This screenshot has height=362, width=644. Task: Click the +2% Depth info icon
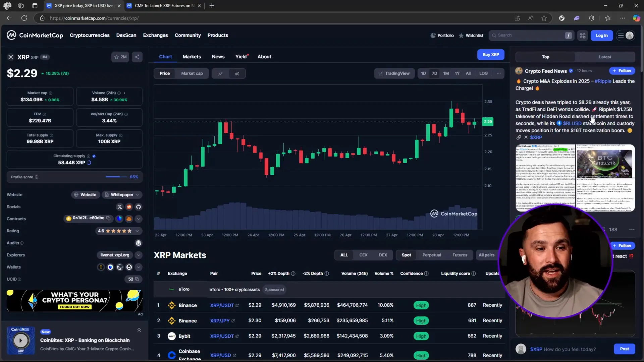click(x=293, y=274)
